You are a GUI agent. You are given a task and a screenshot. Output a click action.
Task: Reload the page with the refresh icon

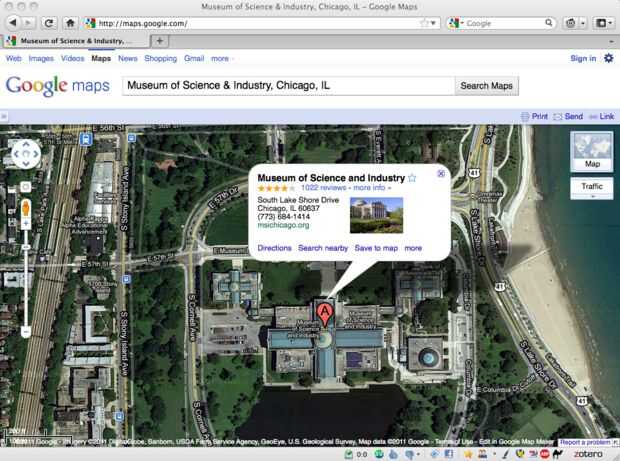pos(49,23)
